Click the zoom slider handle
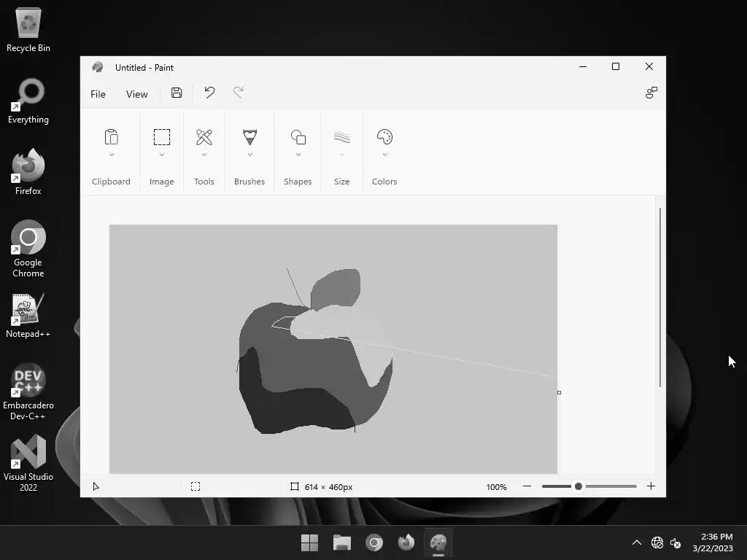This screenshot has height=560, width=747. [x=578, y=486]
